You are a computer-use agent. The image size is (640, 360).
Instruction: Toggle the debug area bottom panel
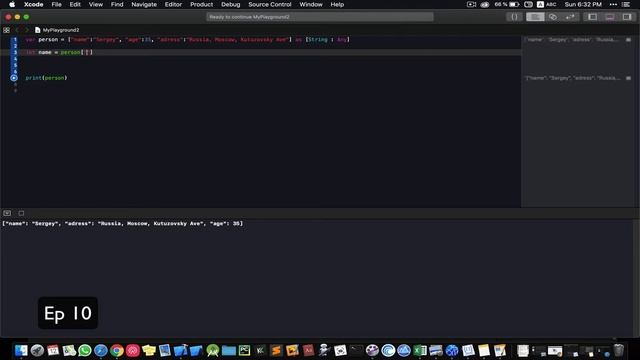pyautogui.click(x=609, y=17)
